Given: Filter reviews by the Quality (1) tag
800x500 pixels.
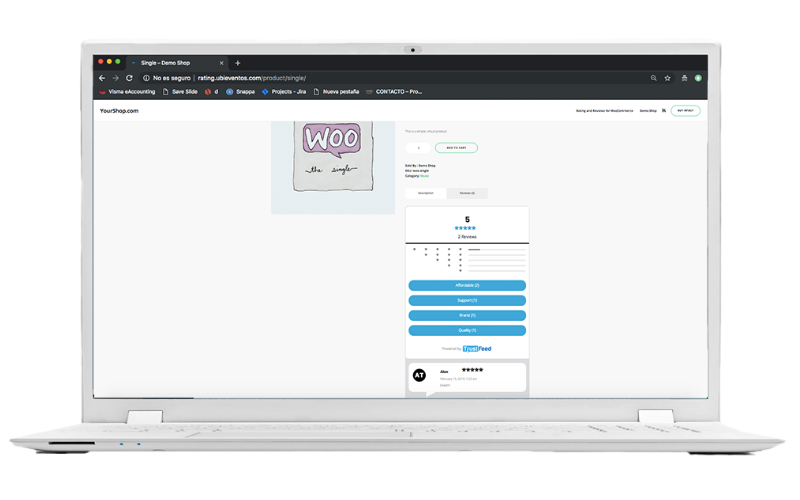Looking at the screenshot, I should pos(467,330).
